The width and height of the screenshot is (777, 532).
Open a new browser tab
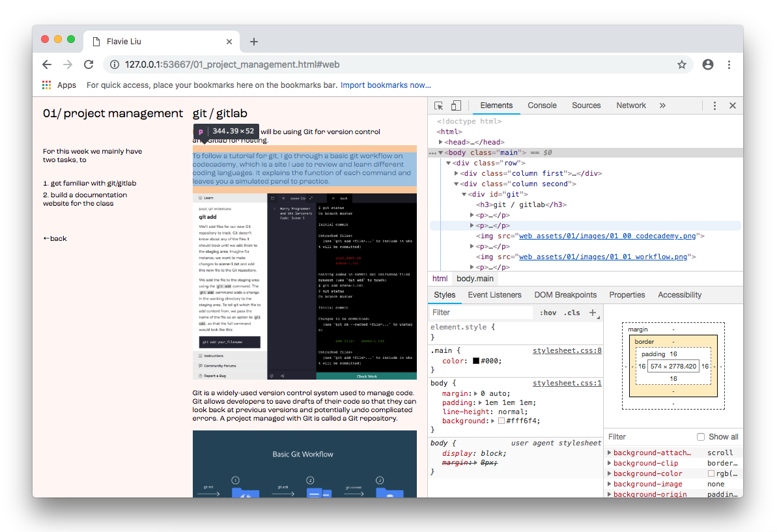(254, 42)
